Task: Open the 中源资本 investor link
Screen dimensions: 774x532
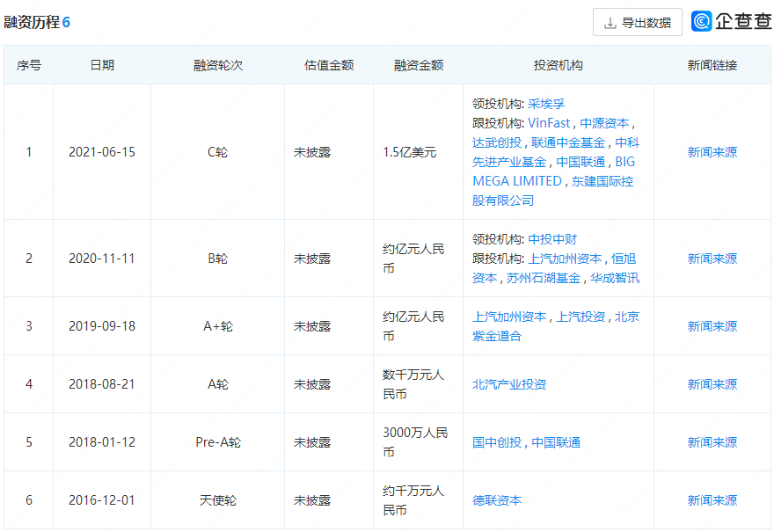Action: point(604,123)
